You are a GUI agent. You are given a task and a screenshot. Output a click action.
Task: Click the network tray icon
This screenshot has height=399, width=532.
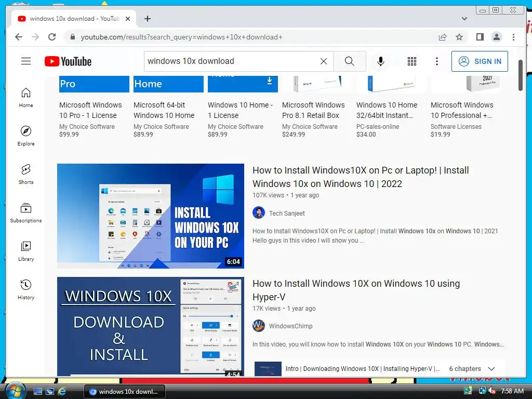(482, 391)
